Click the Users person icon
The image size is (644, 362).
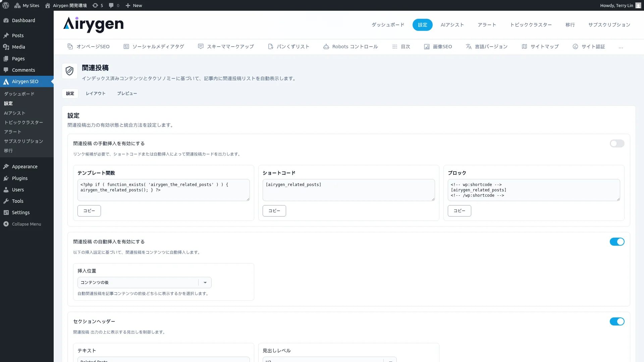[x=6, y=190]
